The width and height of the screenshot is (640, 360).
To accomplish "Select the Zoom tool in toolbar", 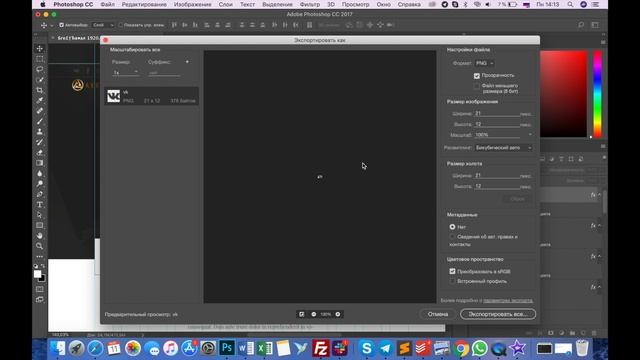I will coord(40,246).
